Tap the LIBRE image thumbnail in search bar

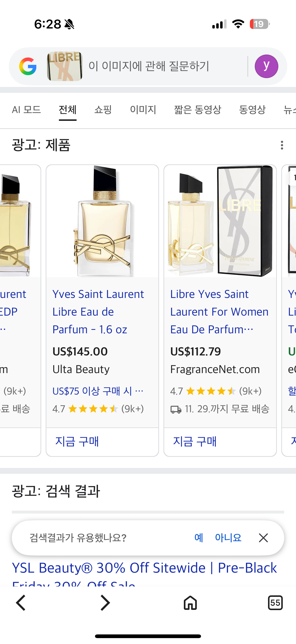[65, 66]
